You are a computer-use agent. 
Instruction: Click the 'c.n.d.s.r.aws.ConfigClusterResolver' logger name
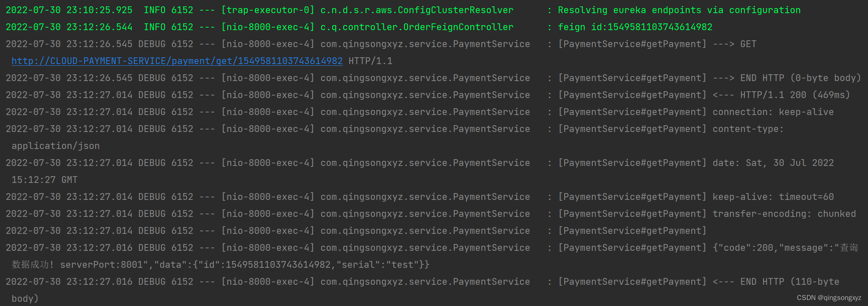(x=417, y=10)
